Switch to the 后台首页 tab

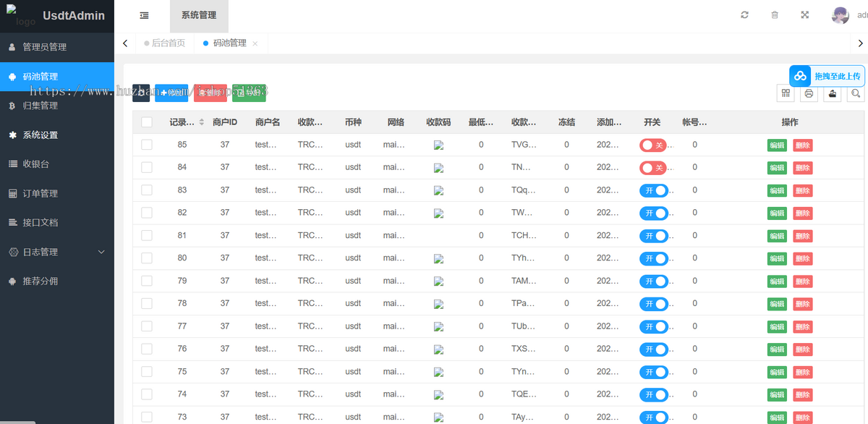pos(164,43)
